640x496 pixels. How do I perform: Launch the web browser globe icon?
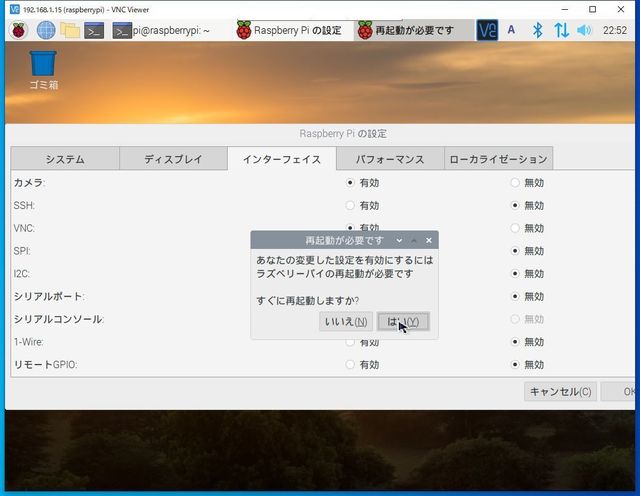(x=46, y=30)
